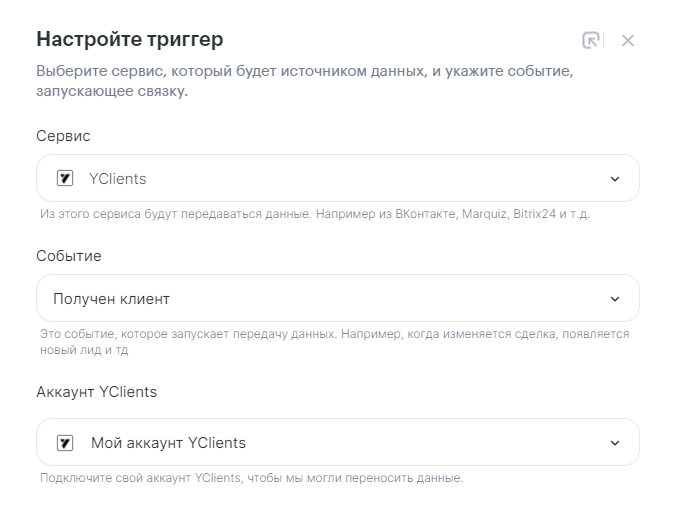Click the Событие field label

pyautogui.click(x=69, y=256)
